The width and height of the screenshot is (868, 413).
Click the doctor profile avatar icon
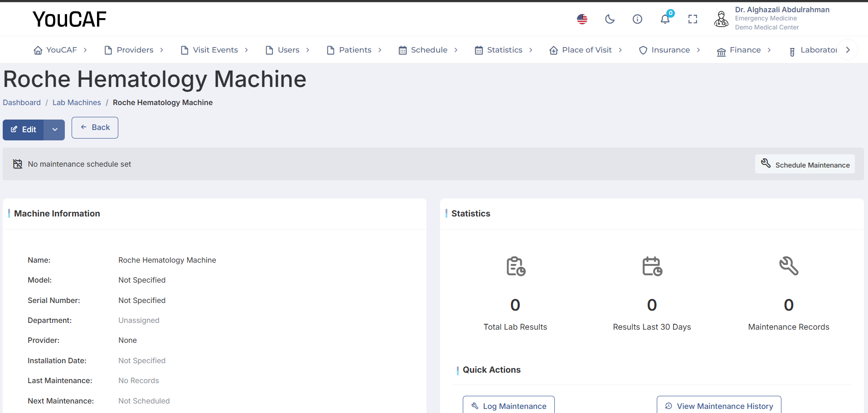721,19
